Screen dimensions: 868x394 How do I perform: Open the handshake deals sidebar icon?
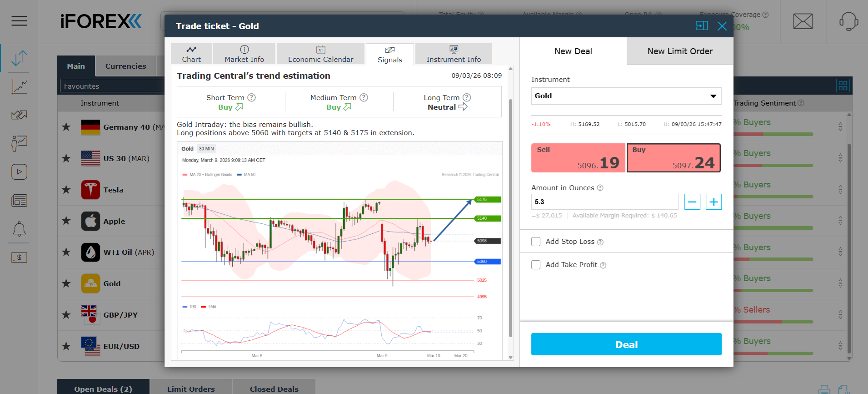pyautogui.click(x=19, y=115)
